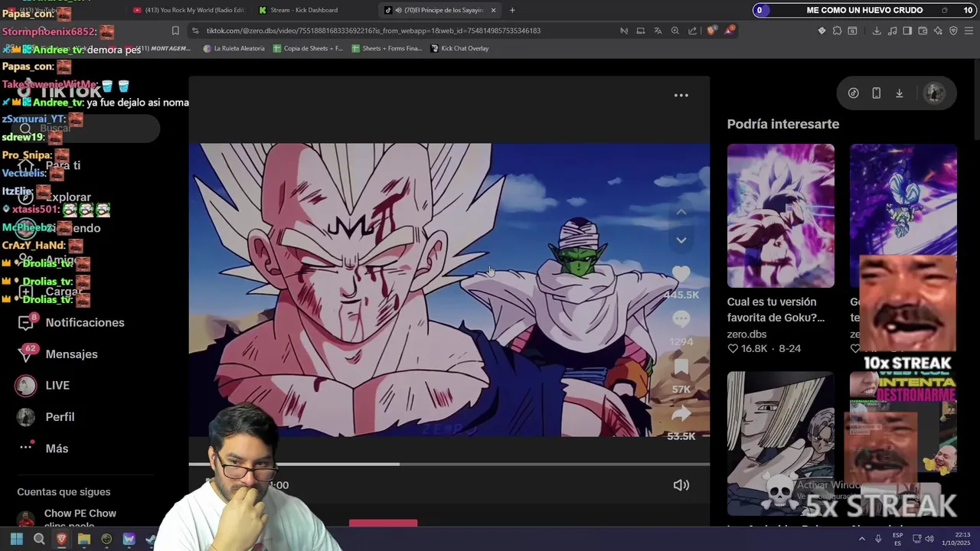This screenshot has height=551, width=980.
Task: Click the Podría interesarte heading
Action: (x=782, y=124)
